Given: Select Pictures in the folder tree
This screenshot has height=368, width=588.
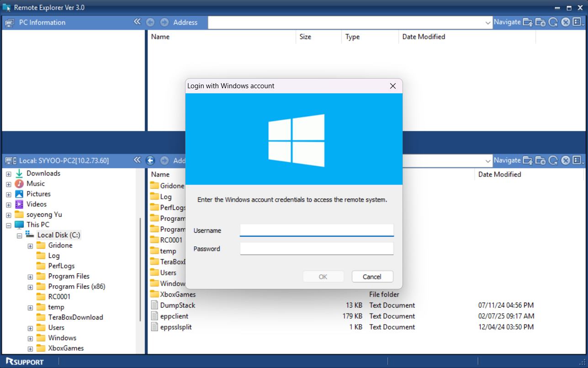Looking at the screenshot, I should [38, 194].
